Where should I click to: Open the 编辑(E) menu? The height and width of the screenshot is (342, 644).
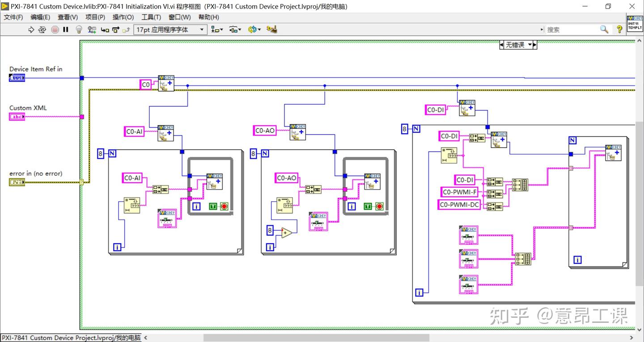[x=40, y=17]
